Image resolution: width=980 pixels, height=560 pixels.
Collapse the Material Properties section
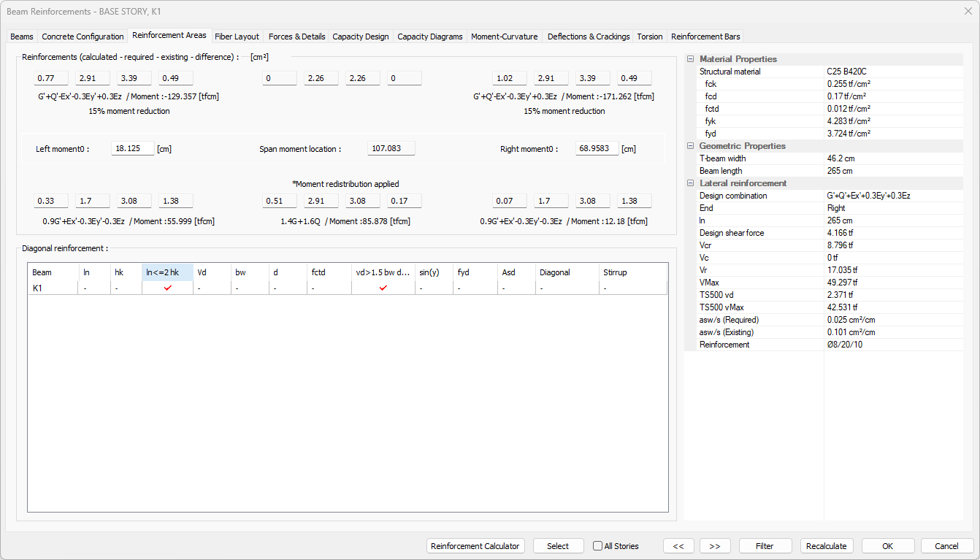[x=691, y=59]
